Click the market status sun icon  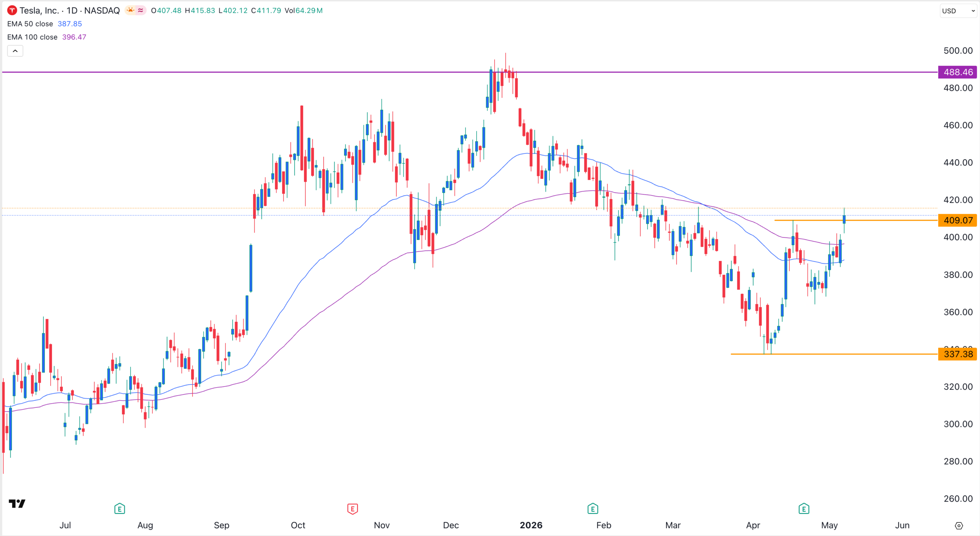pos(131,10)
